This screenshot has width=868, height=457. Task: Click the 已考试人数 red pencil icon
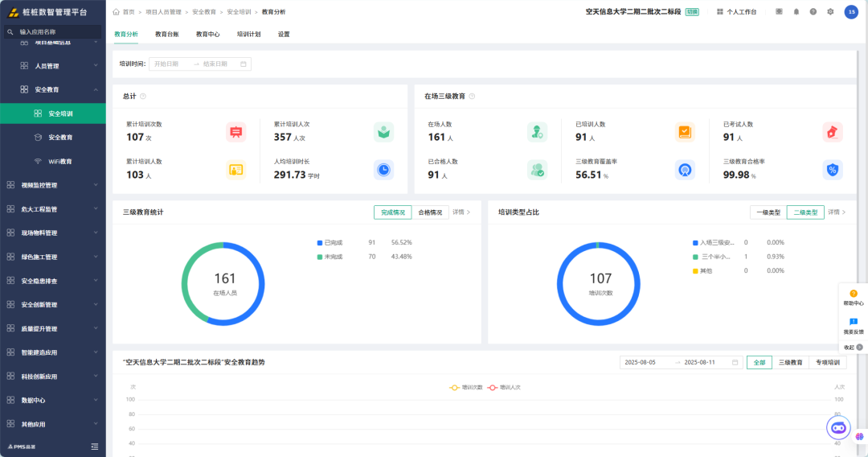(833, 133)
